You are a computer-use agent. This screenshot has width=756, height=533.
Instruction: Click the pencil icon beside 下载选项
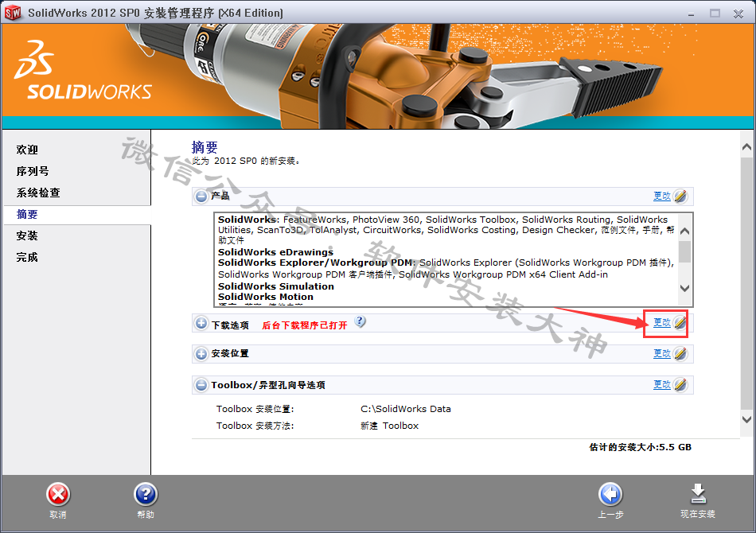[680, 322]
